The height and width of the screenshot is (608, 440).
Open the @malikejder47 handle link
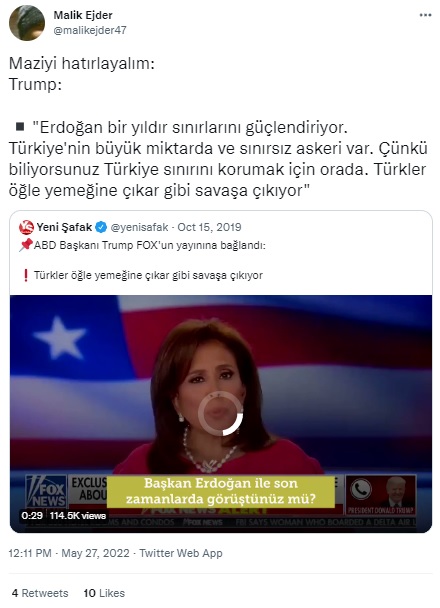coord(90,30)
